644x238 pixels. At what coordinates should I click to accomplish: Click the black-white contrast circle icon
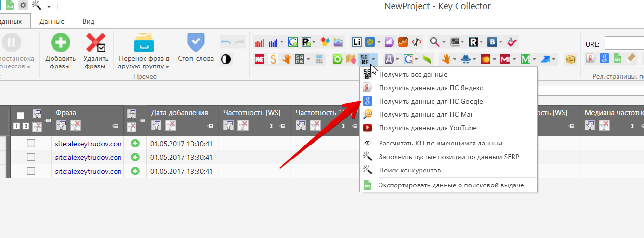pos(225,59)
